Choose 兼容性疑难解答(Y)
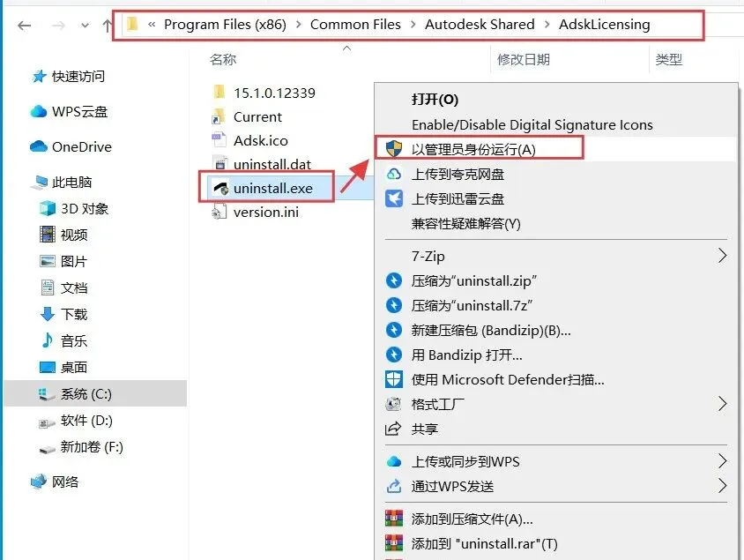Image resolution: width=744 pixels, height=560 pixels. pos(466,223)
